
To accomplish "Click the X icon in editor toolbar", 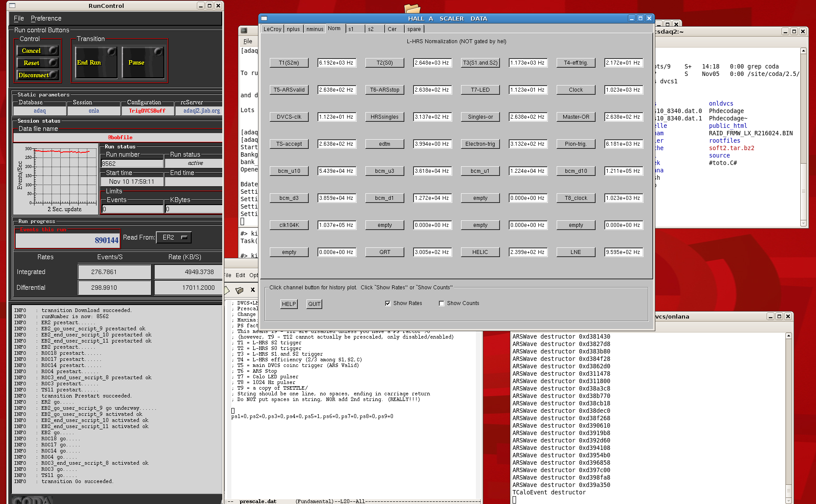I will (x=252, y=290).
